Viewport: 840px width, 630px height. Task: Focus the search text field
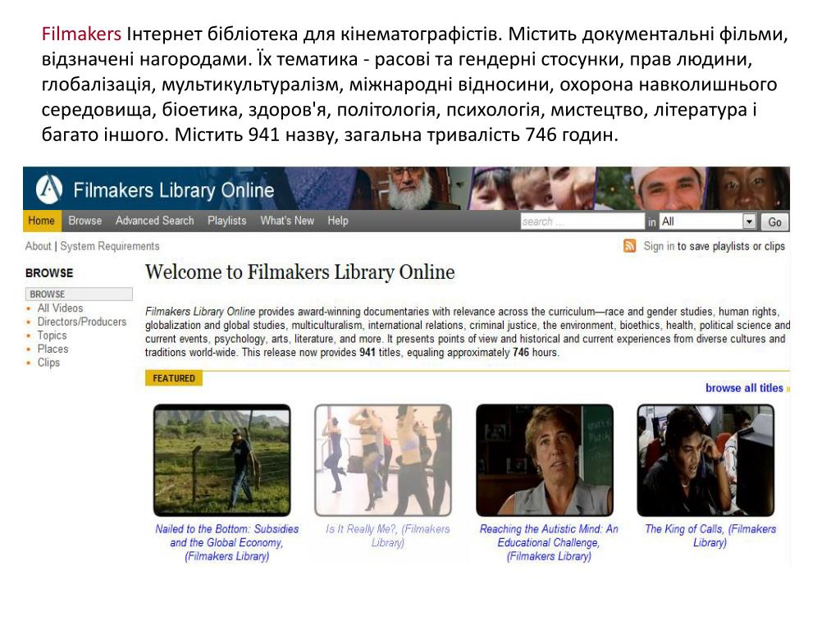(582, 221)
